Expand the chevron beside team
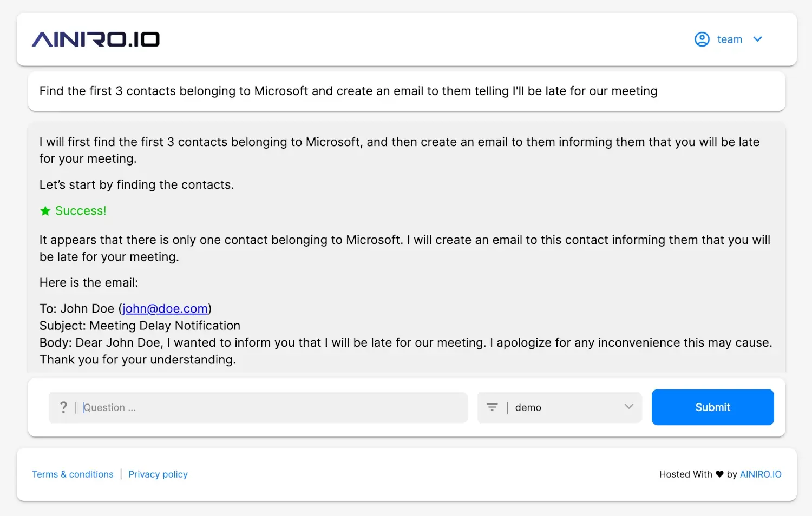 [757, 39]
